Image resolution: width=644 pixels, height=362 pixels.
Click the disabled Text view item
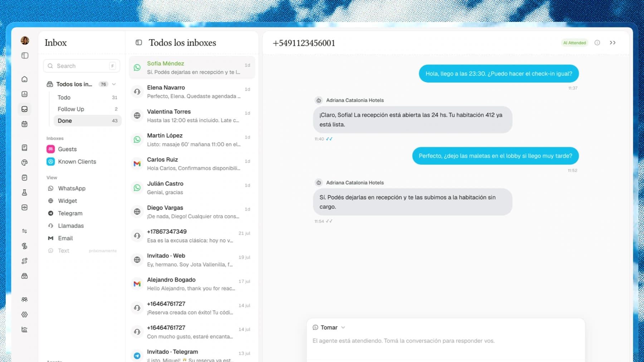82,251
